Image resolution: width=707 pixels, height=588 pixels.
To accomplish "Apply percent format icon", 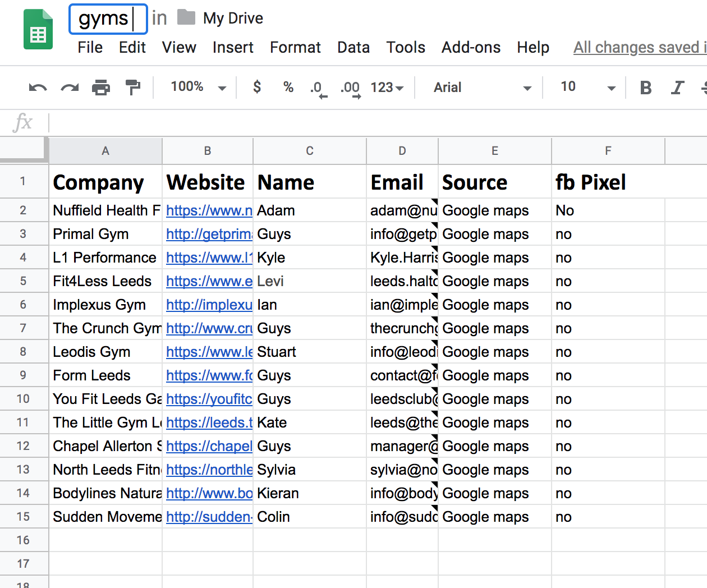I will click(x=288, y=87).
